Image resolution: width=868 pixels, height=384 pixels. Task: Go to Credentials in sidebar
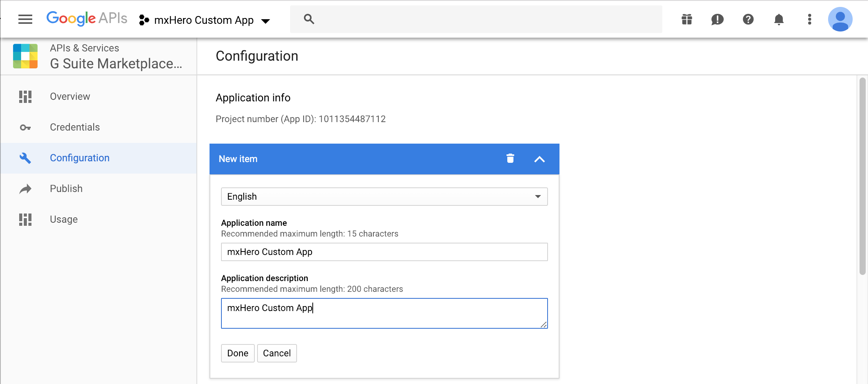pos(75,127)
